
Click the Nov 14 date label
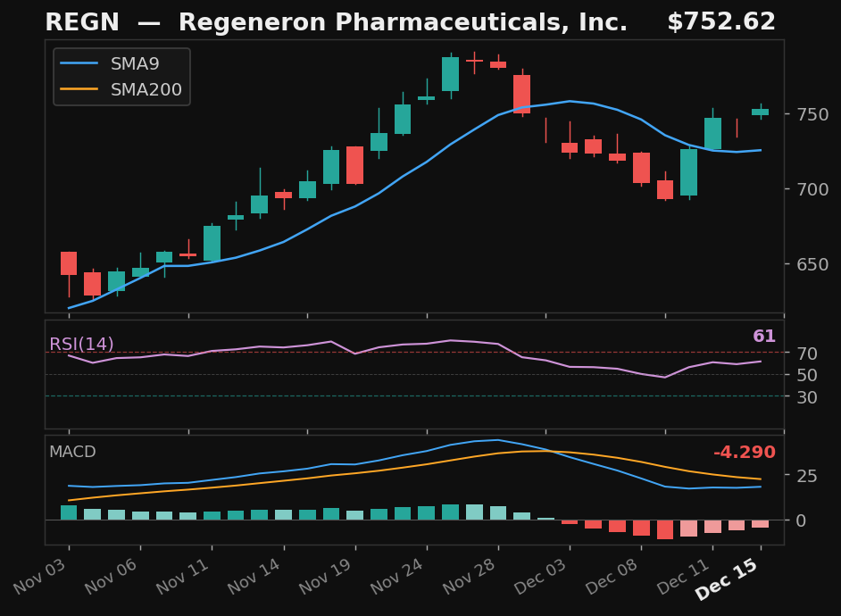255,577
